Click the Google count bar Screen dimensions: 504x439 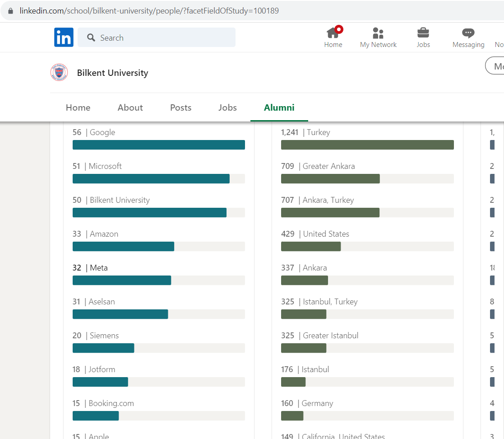point(159,145)
